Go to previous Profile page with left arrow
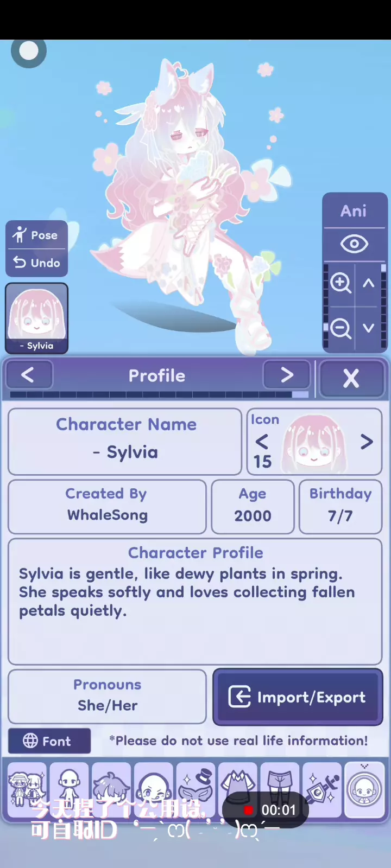 tap(28, 374)
